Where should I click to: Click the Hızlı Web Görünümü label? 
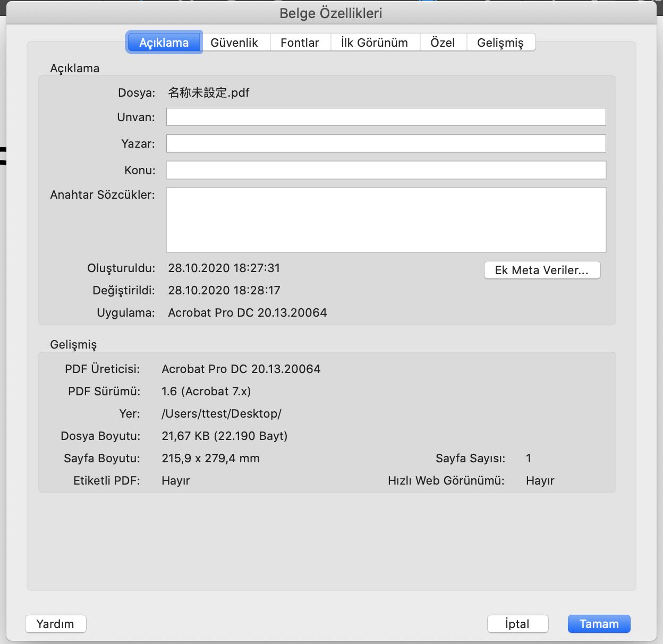point(446,480)
